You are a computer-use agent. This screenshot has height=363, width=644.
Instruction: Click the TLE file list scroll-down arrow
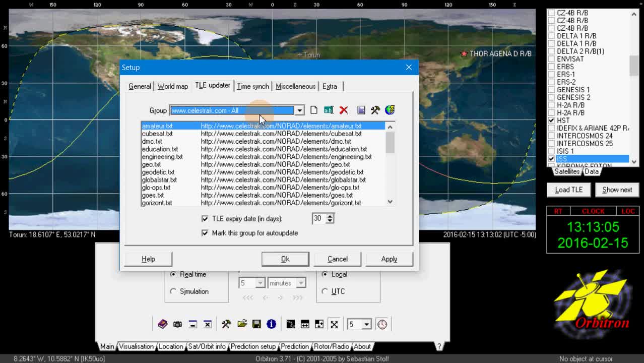[x=390, y=202]
